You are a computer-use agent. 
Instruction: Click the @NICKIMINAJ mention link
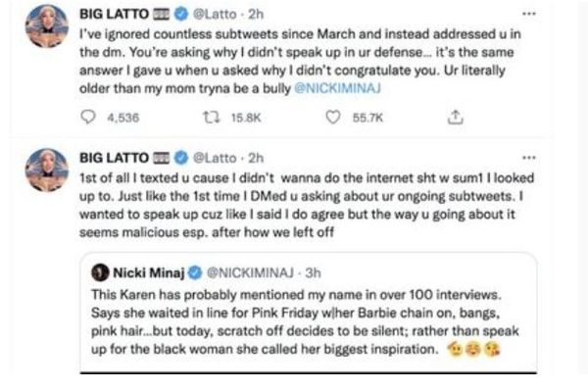pyautogui.click(x=337, y=88)
